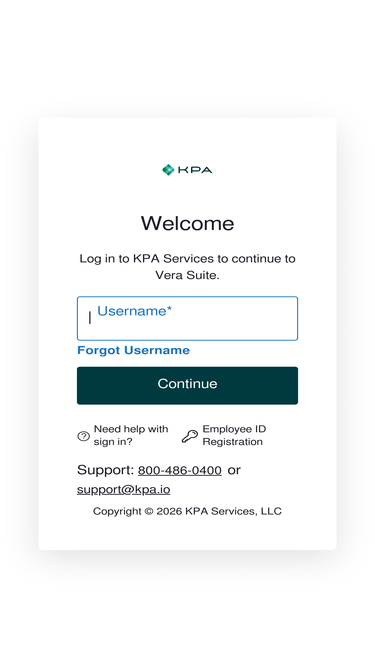Image resolution: width=375 pixels, height=667 pixels.
Task: Click the support@kpa.io email link
Action: click(x=124, y=490)
